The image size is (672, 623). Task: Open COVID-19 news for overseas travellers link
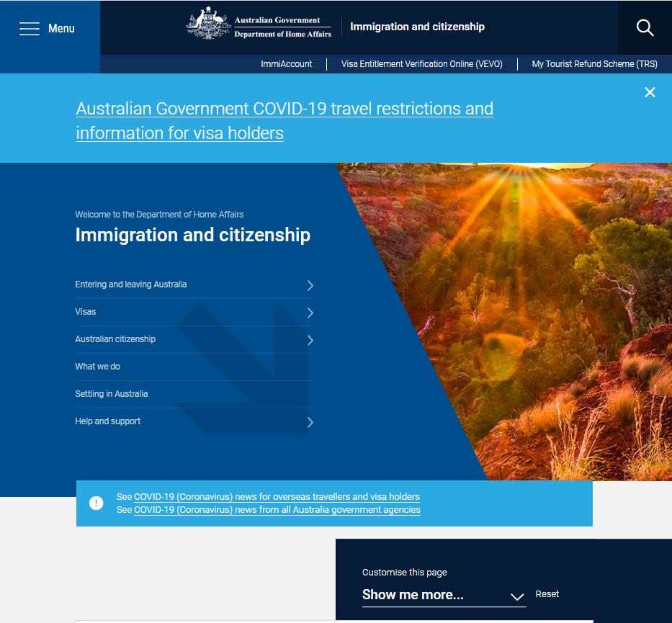277,497
